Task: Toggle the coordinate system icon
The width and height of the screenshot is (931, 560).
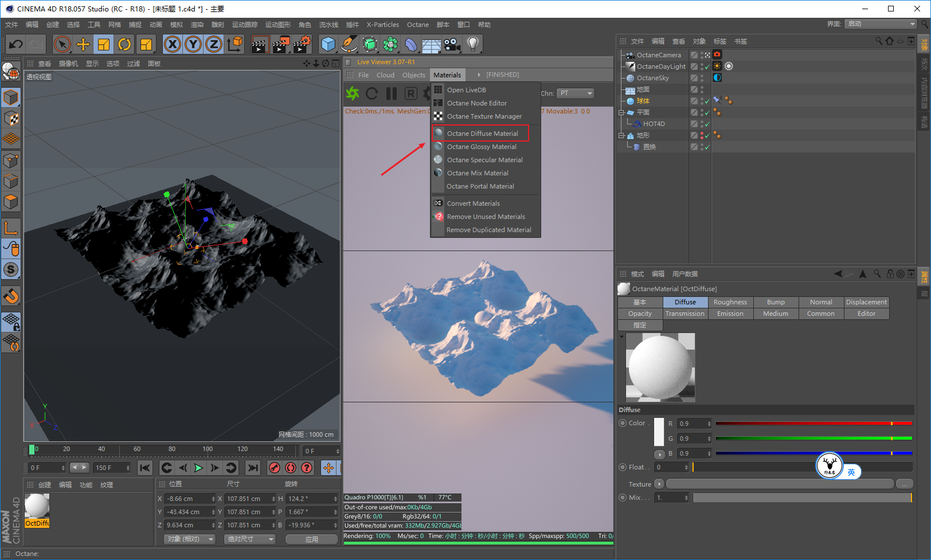Action: click(x=234, y=44)
